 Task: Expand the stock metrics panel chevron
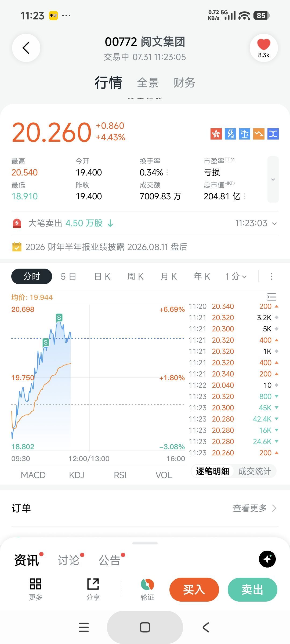(x=273, y=179)
